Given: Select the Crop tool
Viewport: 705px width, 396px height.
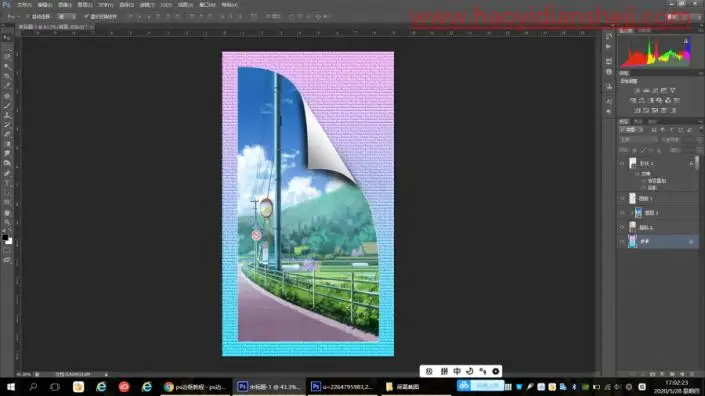Looking at the screenshot, I should [x=7, y=76].
